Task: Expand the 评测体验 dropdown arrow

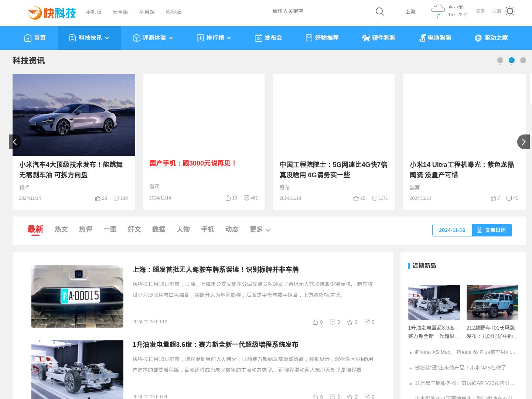Action: click(171, 38)
